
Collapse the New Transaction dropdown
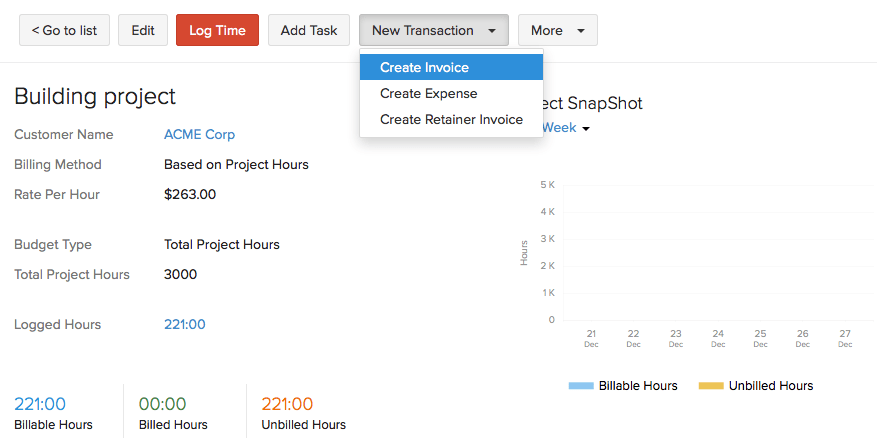click(434, 30)
